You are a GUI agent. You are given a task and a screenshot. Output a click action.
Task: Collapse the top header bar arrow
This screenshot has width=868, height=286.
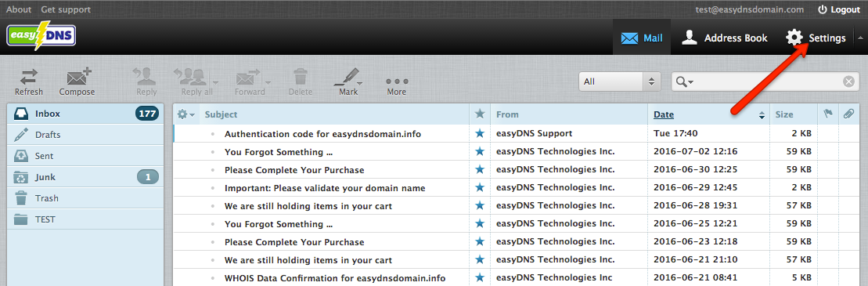tap(859, 38)
